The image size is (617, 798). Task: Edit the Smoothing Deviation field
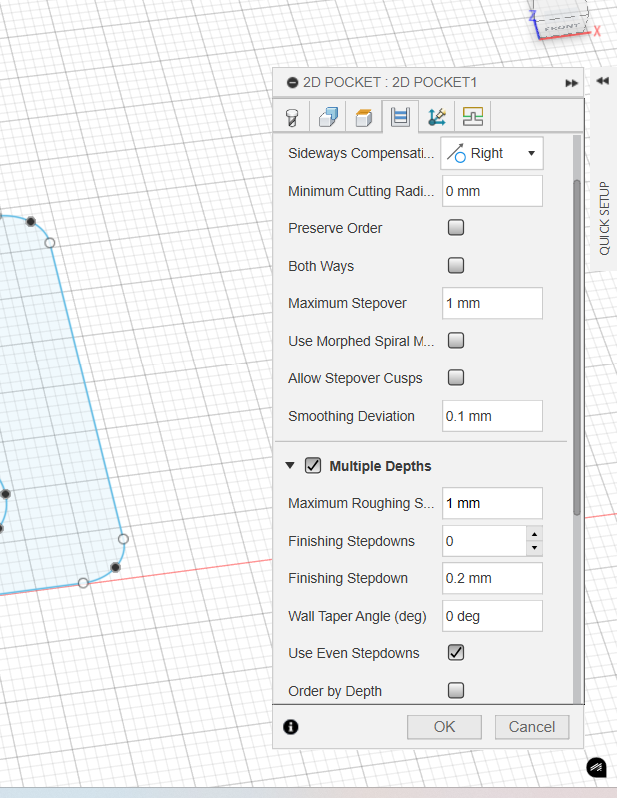(492, 416)
